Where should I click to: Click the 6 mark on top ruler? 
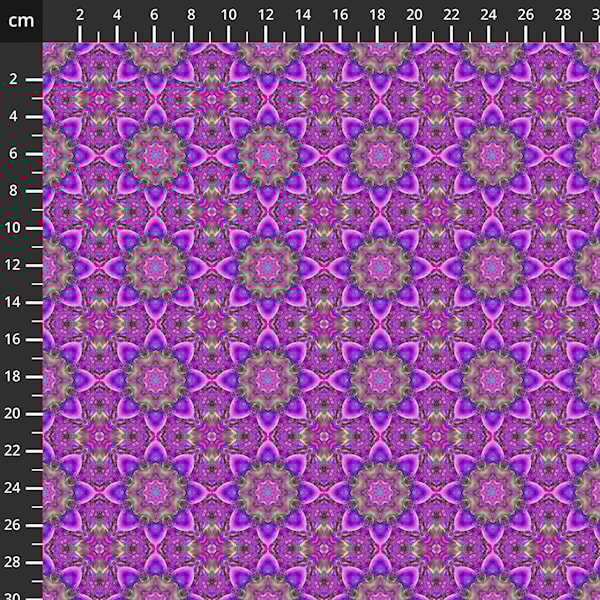154,16
